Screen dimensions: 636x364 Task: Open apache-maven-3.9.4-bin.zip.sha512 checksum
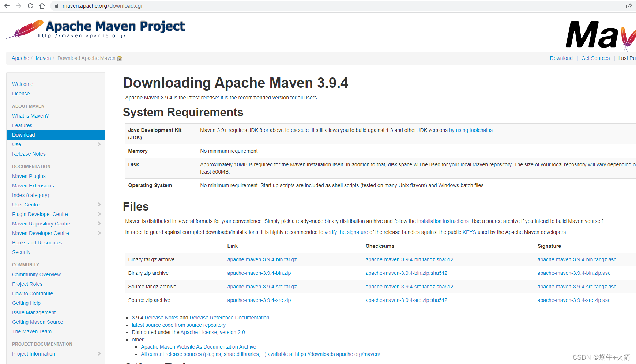click(407, 273)
